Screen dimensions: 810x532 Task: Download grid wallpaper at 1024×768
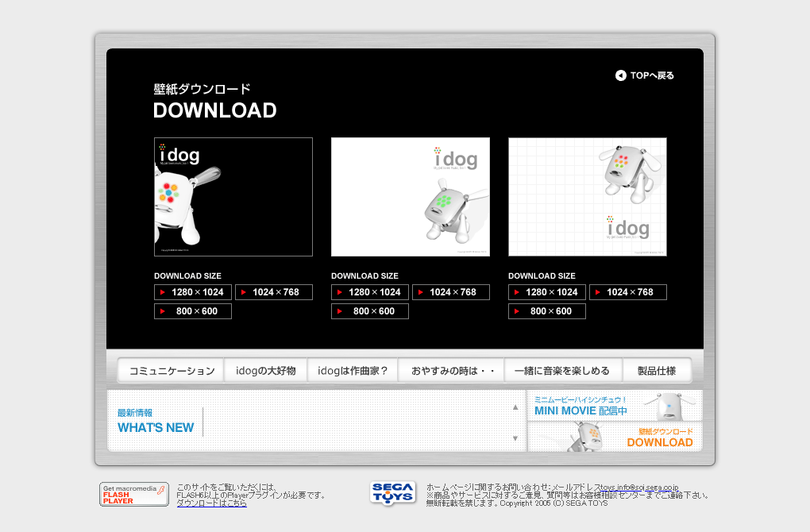click(628, 292)
